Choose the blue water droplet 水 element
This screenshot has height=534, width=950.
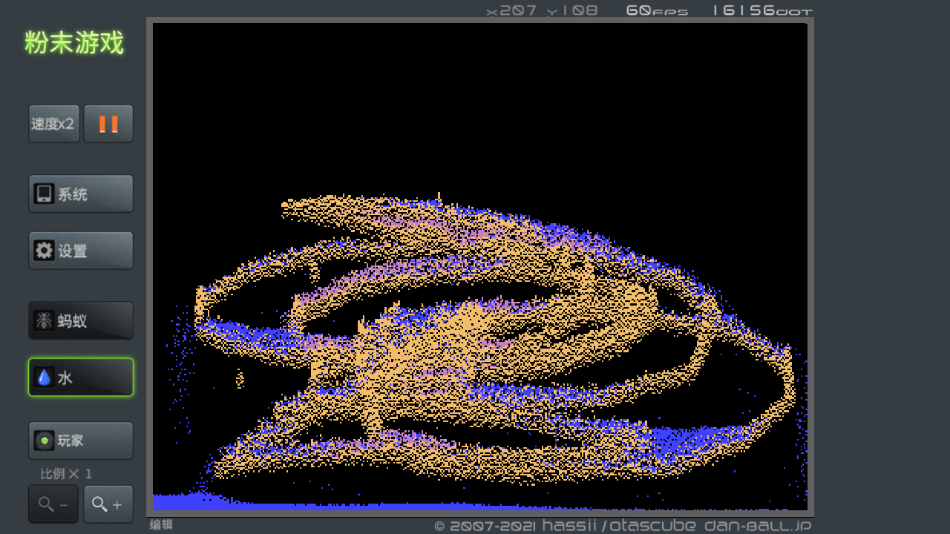tap(44, 378)
